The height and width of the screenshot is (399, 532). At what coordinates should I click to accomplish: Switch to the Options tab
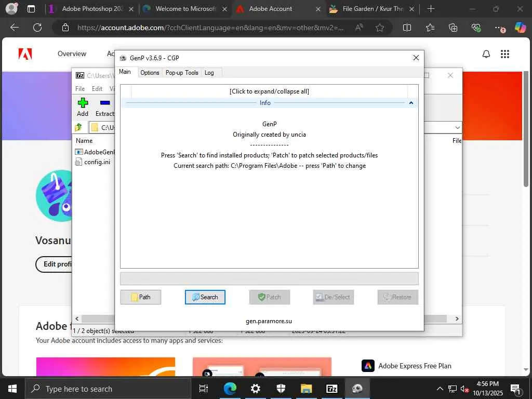150,73
